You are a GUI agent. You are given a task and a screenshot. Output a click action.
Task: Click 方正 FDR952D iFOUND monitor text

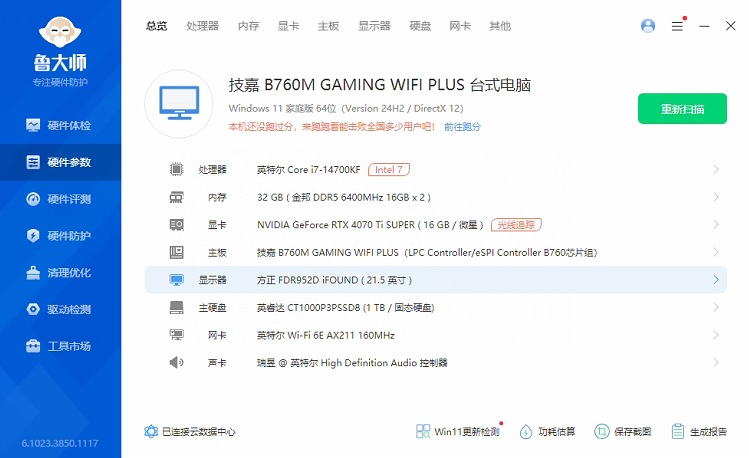(334, 280)
